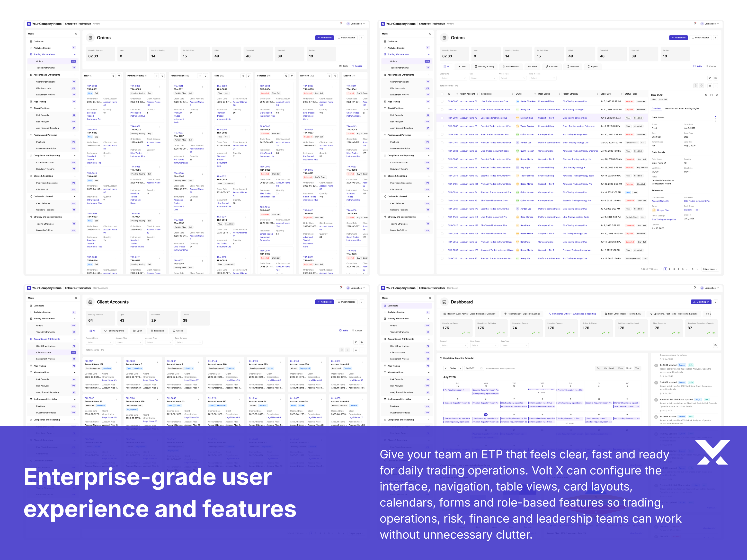
Task: Open three-dot menu on TRA-0001 kanban card
Action: point(116,87)
